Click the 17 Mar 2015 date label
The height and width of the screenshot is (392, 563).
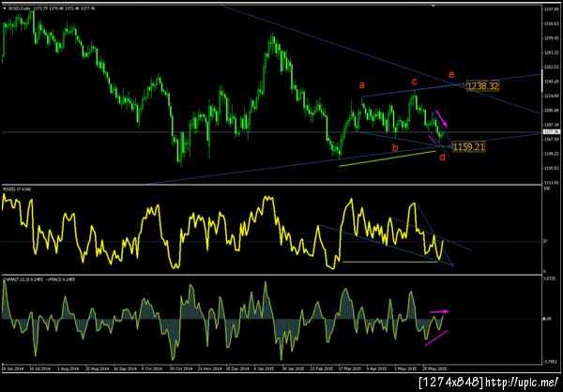[x=350, y=369]
